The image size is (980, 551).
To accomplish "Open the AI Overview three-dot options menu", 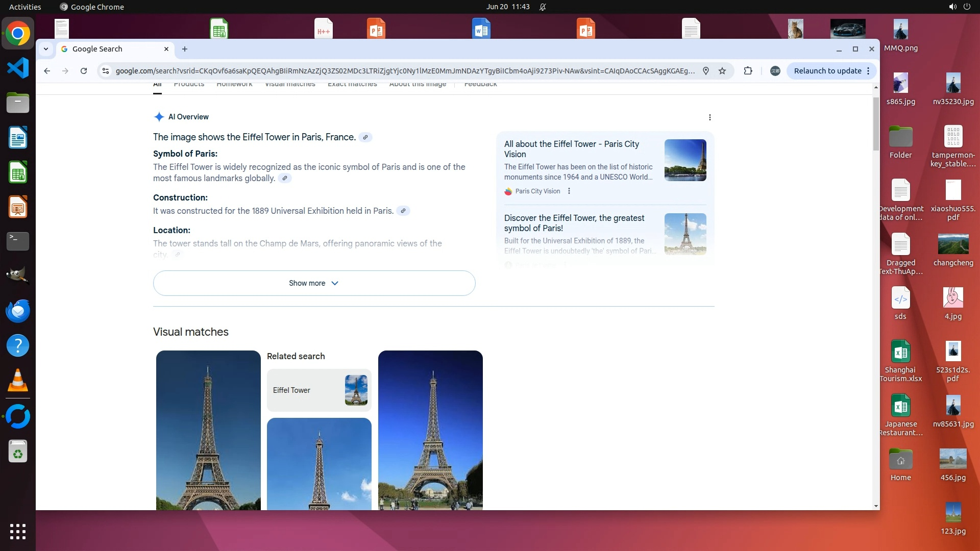I will [x=709, y=117].
